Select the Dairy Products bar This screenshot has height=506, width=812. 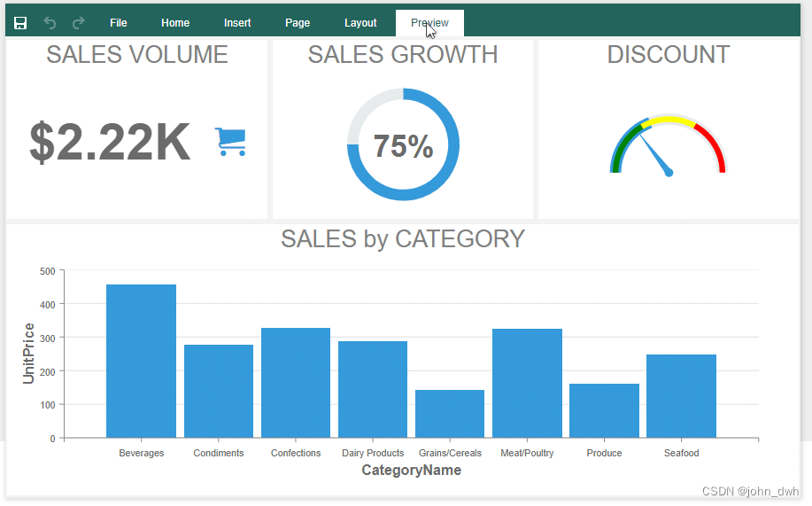pyautogui.click(x=373, y=389)
